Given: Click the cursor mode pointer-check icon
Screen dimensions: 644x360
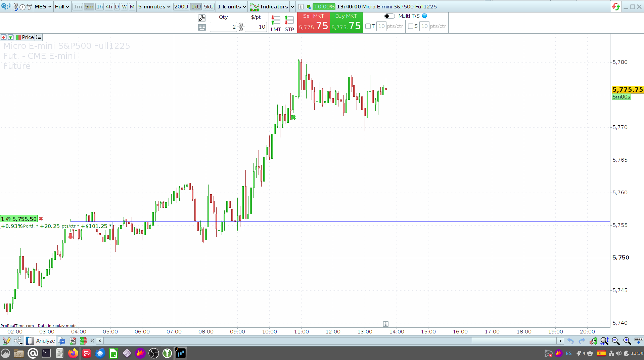Looking at the screenshot, I should [15, 7].
